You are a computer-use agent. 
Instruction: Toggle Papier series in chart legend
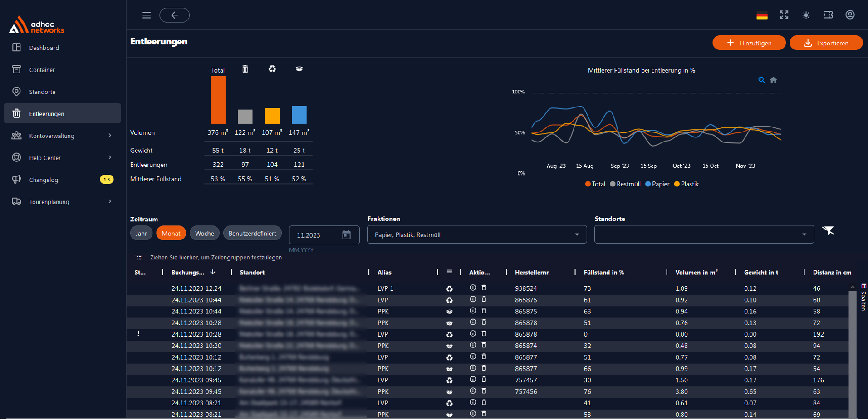click(657, 184)
